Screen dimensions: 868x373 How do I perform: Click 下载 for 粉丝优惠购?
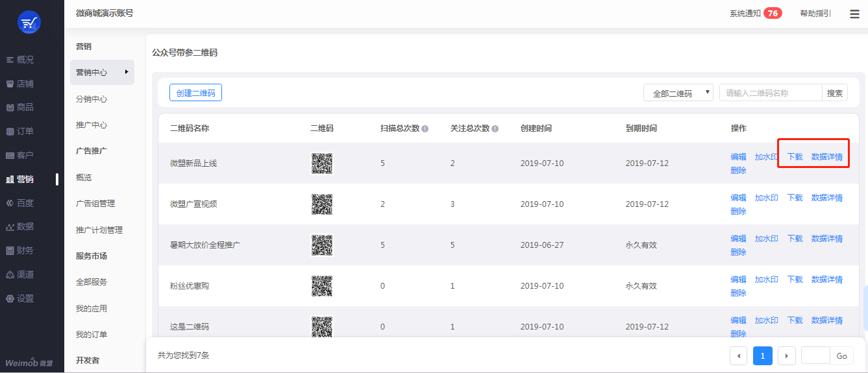(795, 280)
